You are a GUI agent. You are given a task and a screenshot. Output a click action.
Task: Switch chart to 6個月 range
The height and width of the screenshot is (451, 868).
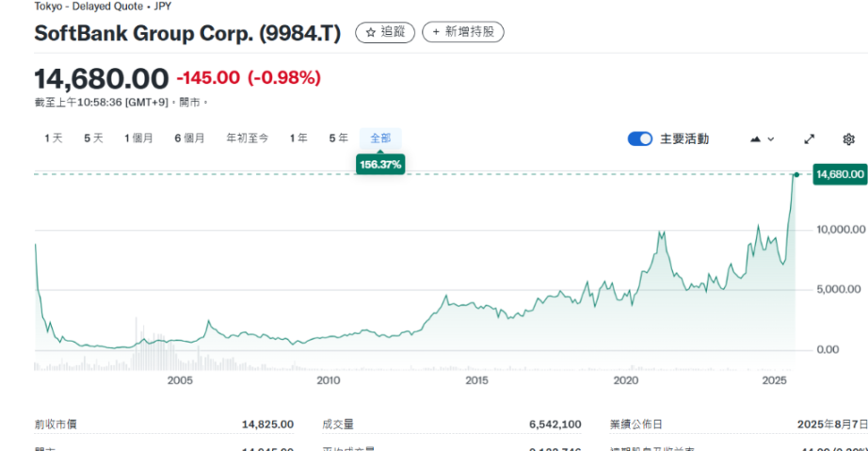point(189,138)
